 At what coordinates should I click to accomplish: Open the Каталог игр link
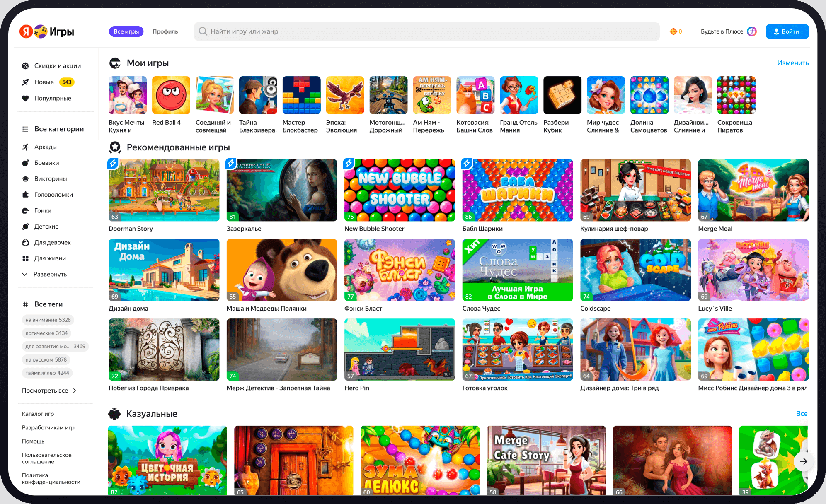click(38, 414)
